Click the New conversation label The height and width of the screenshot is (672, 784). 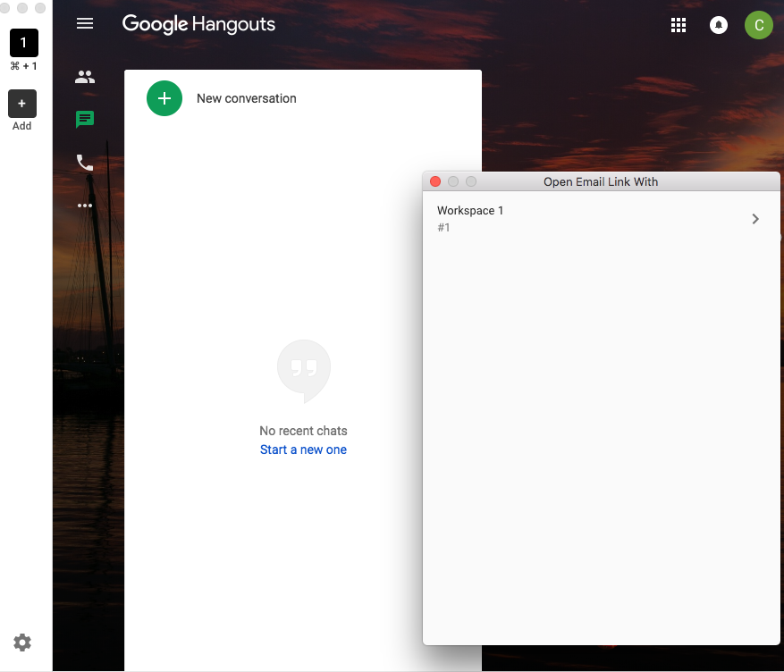246,98
